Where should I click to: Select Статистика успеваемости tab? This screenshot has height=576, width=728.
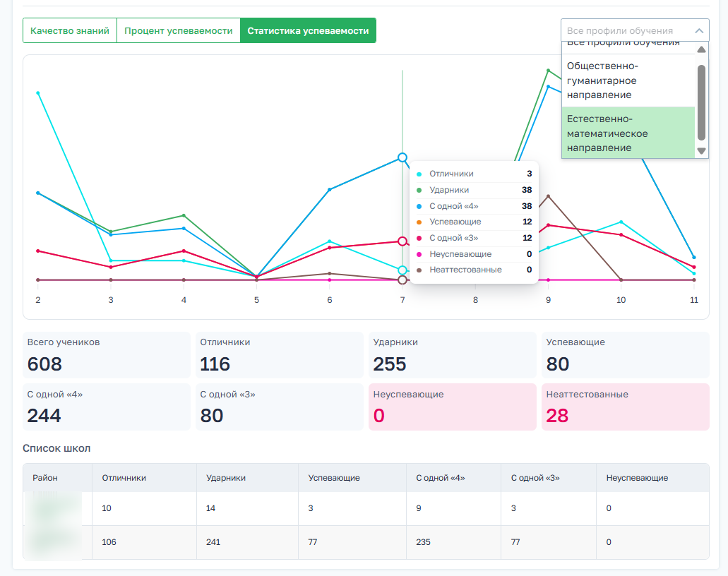[308, 30]
